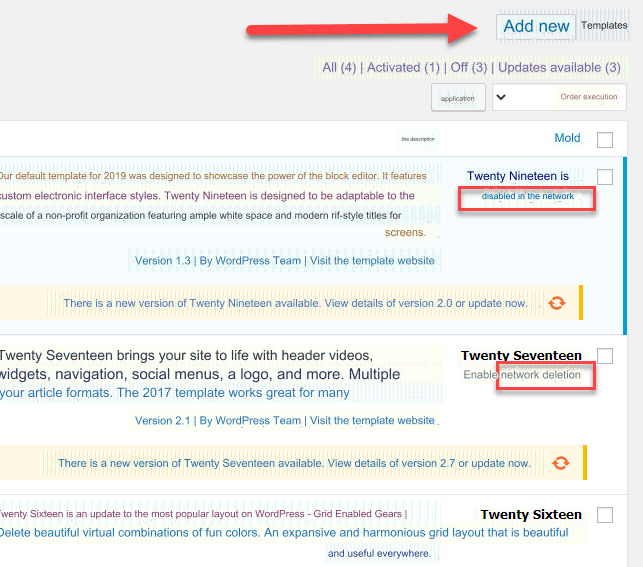Click the 'Templates' page title

604,25
